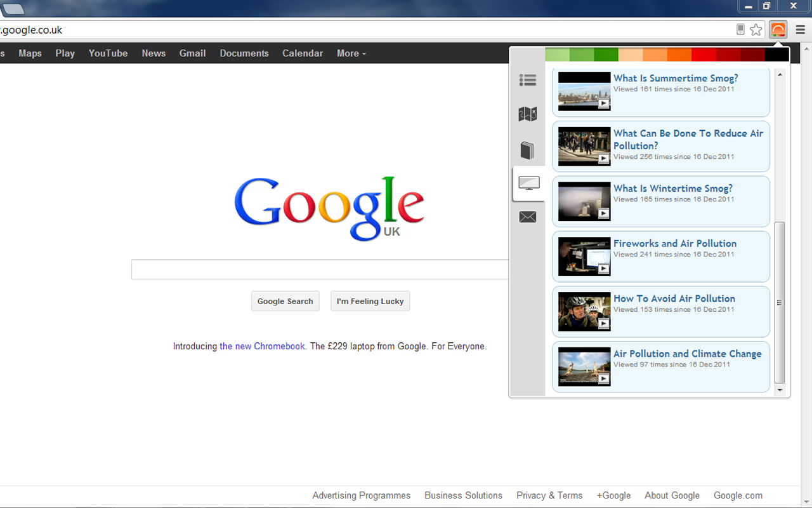This screenshot has height=508, width=812.
Task: Click the bookmark star icon
Action: pyautogui.click(x=756, y=30)
